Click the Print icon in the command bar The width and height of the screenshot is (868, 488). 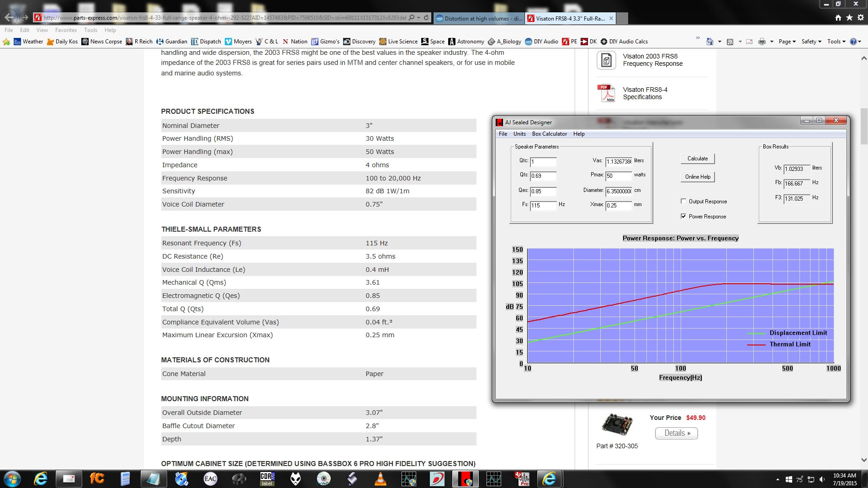point(762,42)
